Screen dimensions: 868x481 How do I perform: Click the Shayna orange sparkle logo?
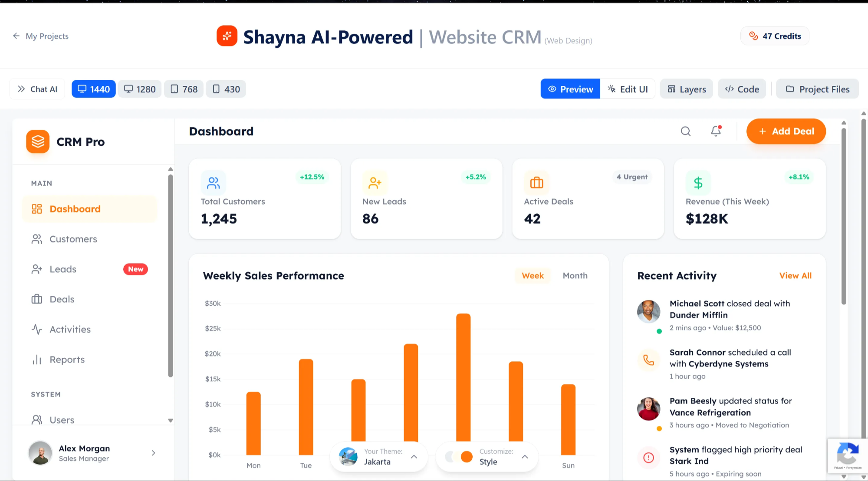pos(227,36)
